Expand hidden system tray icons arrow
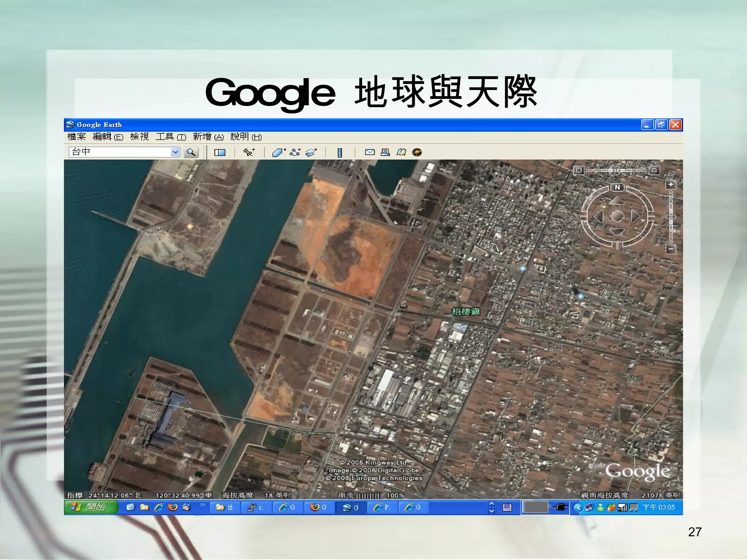This screenshot has height=560, width=747. point(578,507)
